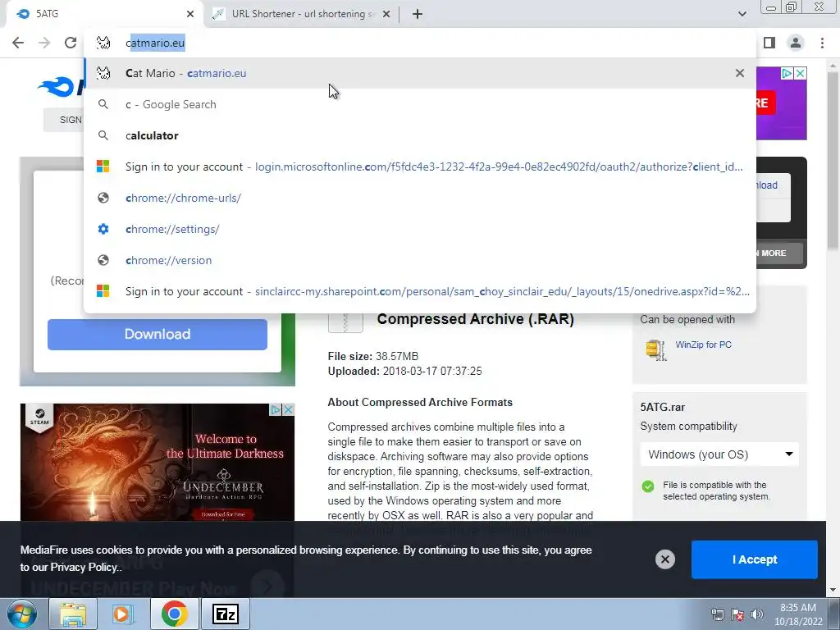The width and height of the screenshot is (840, 630).
Task: Open the WinZip for PC link
Action: 703,345
